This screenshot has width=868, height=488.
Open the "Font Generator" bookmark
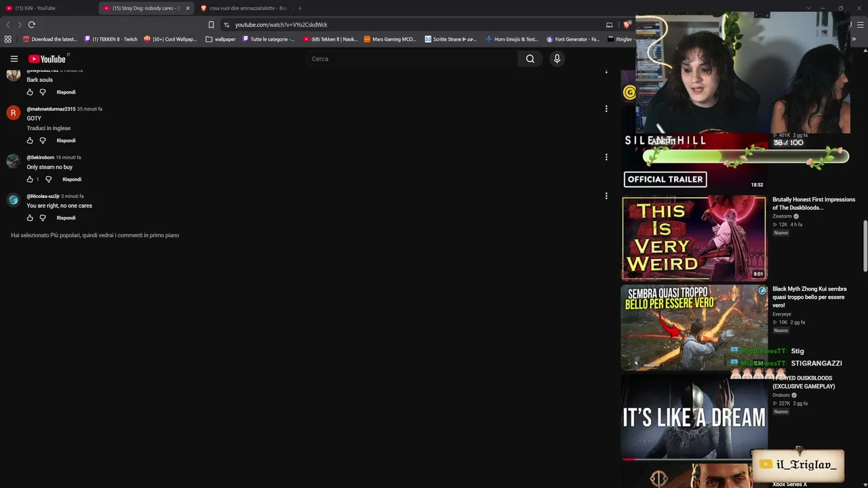point(573,39)
